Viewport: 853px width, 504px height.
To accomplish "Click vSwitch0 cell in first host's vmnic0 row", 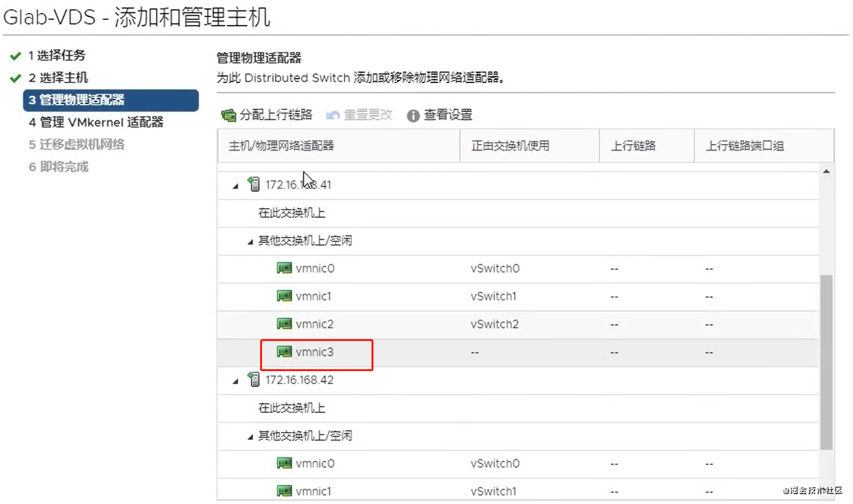I will tap(495, 268).
